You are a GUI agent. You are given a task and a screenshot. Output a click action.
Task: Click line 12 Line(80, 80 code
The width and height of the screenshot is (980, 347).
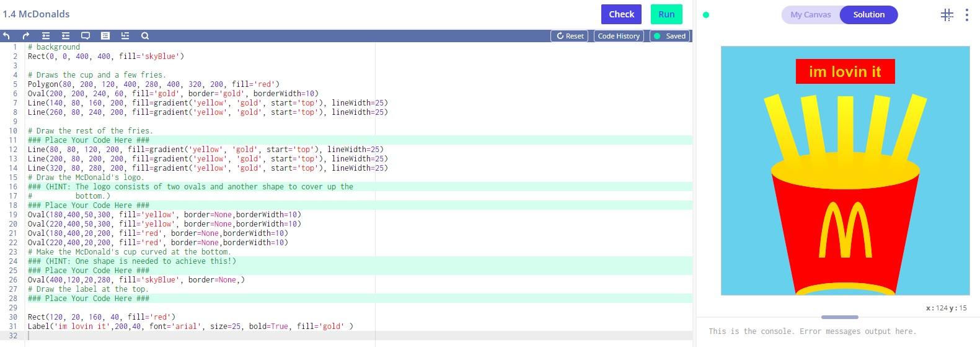[205, 150]
